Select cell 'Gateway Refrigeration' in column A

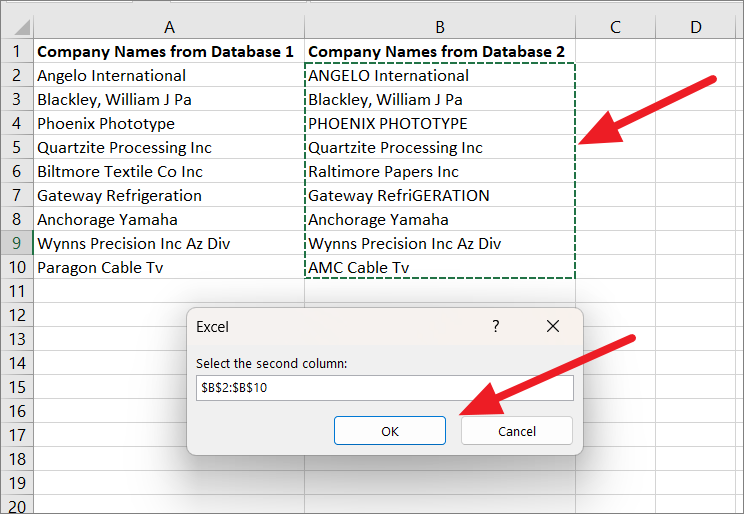[x=169, y=195]
